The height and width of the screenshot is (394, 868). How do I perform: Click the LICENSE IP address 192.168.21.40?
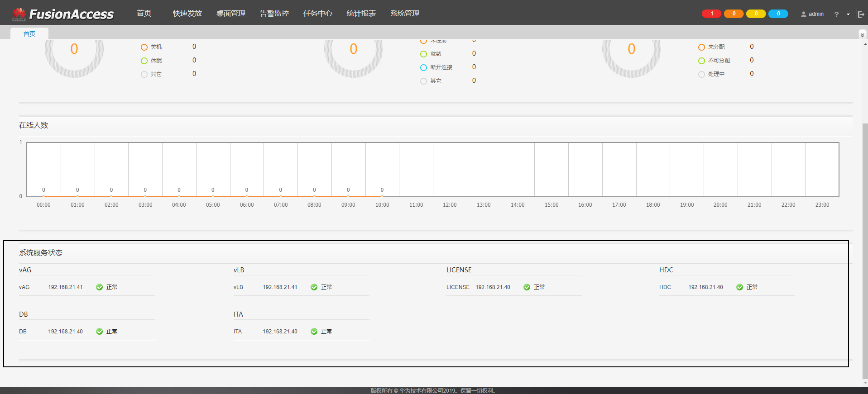tap(493, 287)
